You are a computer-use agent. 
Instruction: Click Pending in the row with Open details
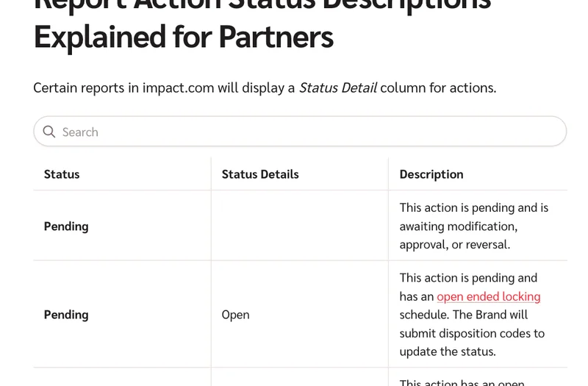66,315
